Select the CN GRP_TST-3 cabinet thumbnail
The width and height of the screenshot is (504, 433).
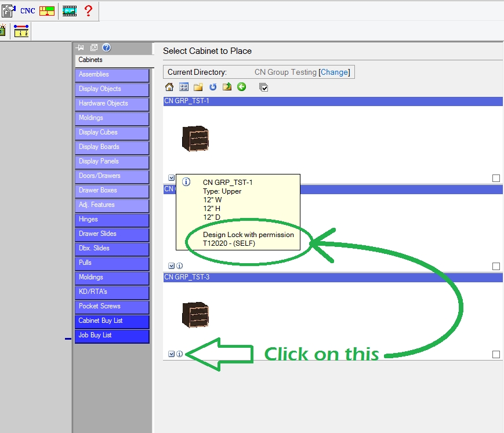[195, 315]
